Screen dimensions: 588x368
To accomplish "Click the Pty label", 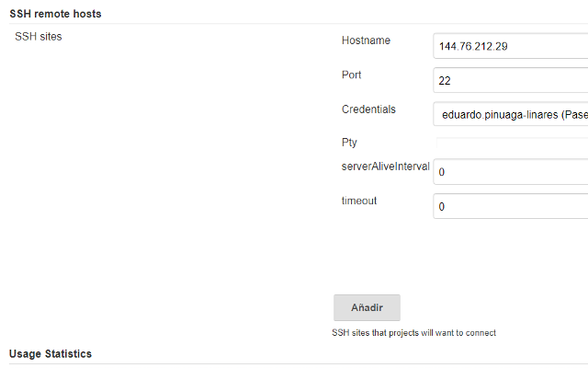I will pyautogui.click(x=349, y=143).
